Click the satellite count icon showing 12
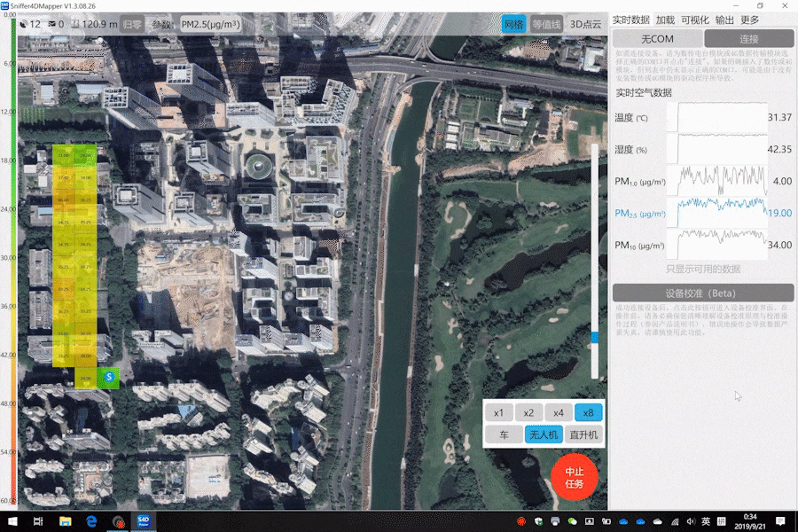 [23, 24]
